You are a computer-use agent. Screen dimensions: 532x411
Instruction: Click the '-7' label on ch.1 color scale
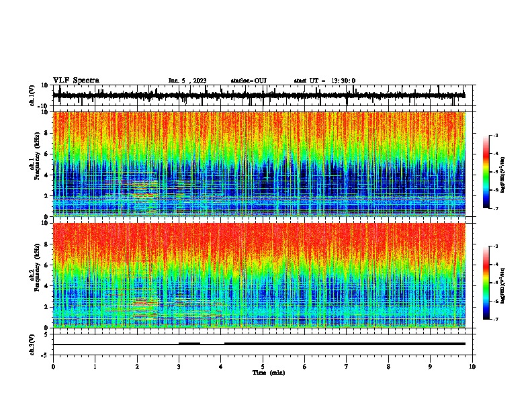496,208
